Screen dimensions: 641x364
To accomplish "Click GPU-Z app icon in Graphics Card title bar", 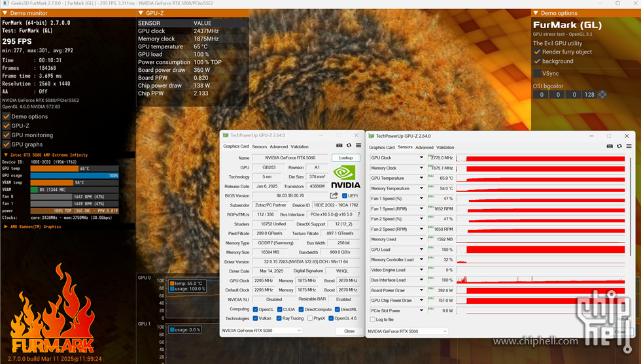I will coord(226,135).
